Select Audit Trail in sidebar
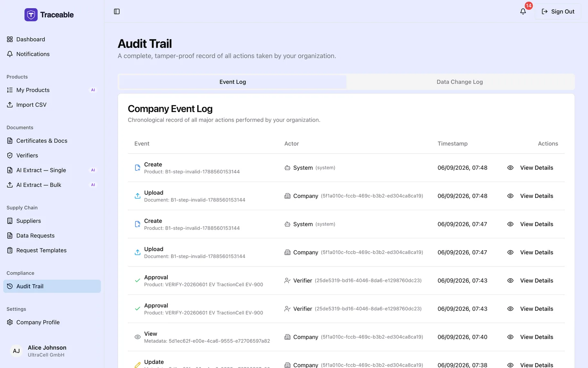 pos(52,286)
